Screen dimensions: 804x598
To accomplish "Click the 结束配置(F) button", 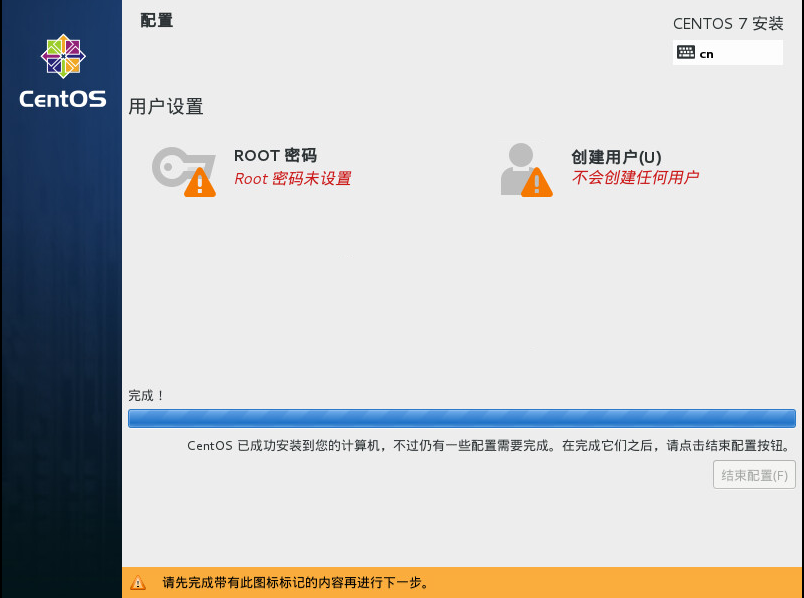I will tap(754, 475).
